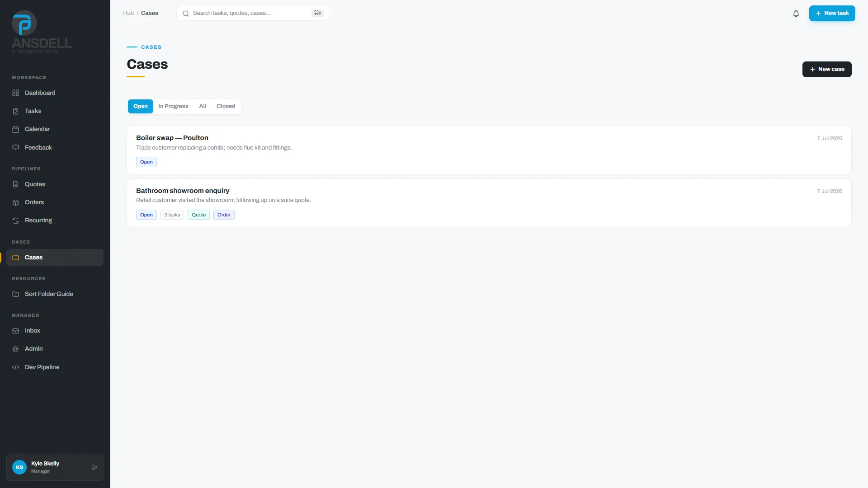Select the Open filter tab
868x488 pixels.
pos(140,106)
